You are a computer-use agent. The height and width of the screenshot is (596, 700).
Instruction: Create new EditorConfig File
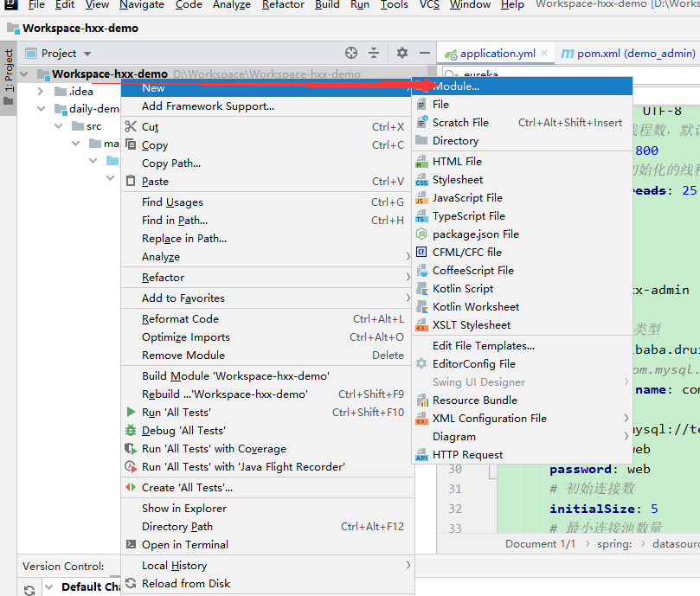pyautogui.click(x=523, y=364)
